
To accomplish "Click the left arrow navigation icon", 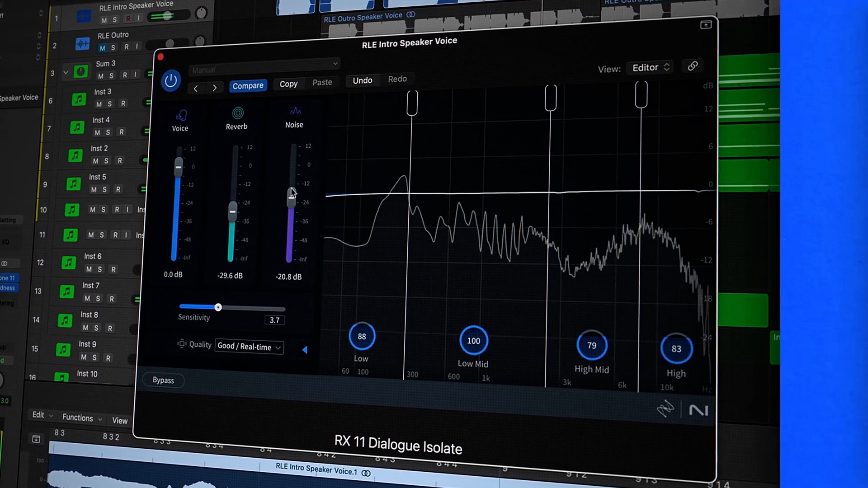I will click(x=196, y=89).
